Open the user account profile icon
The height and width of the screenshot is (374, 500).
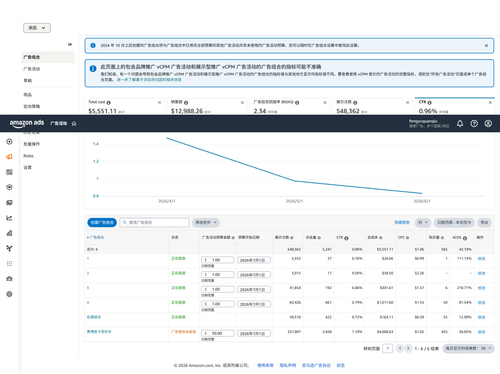tap(488, 124)
